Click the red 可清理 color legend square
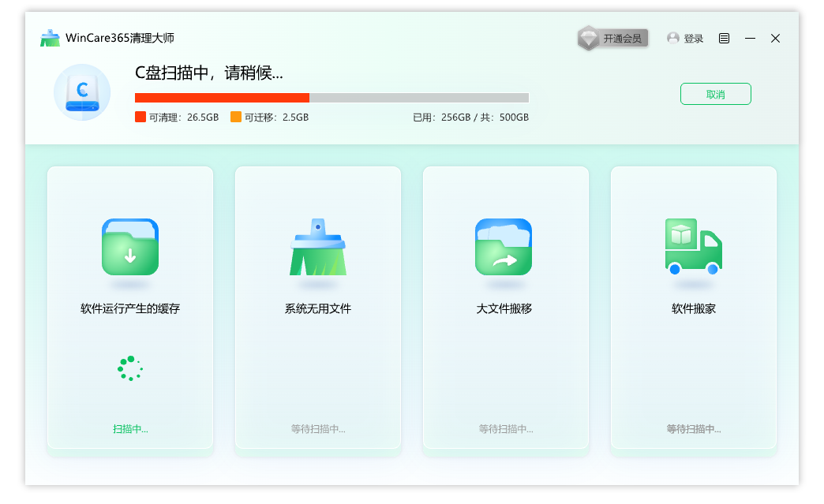Viewport: 824px width, 504px height. pos(140,117)
